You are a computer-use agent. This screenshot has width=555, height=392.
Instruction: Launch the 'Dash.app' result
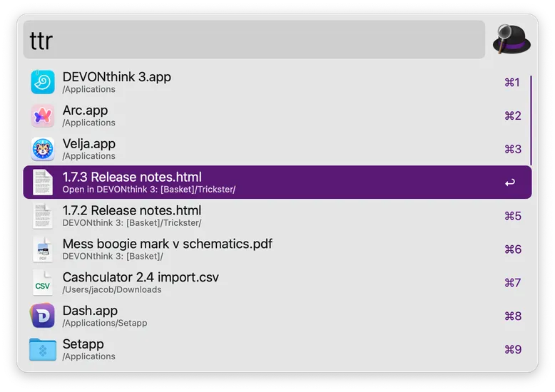[x=277, y=316]
